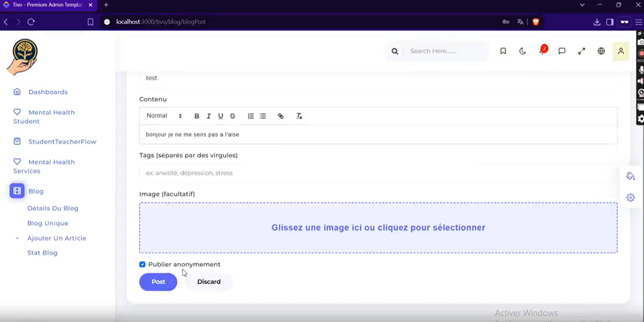
Task: Open the paint bucket theme customizer
Action: [x=631, y=176]
